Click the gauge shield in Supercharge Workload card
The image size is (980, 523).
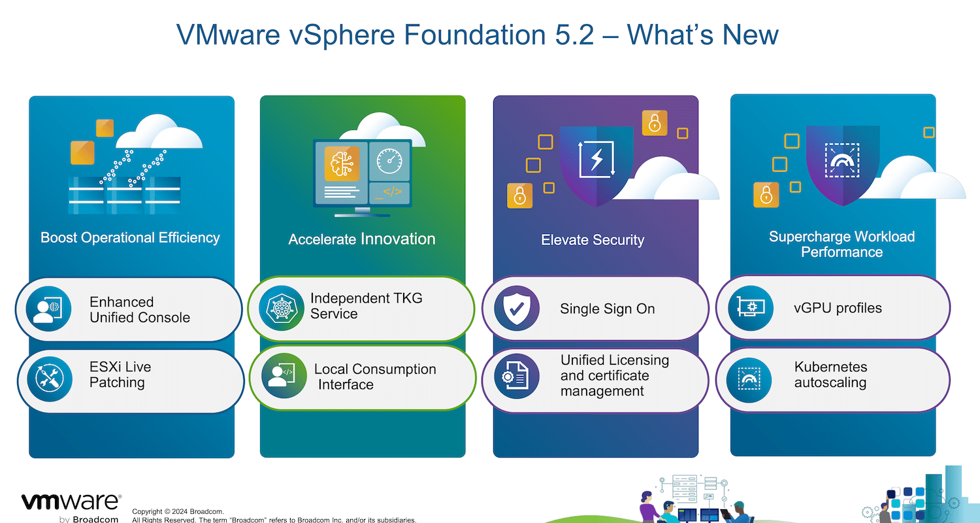pos(842,164)
